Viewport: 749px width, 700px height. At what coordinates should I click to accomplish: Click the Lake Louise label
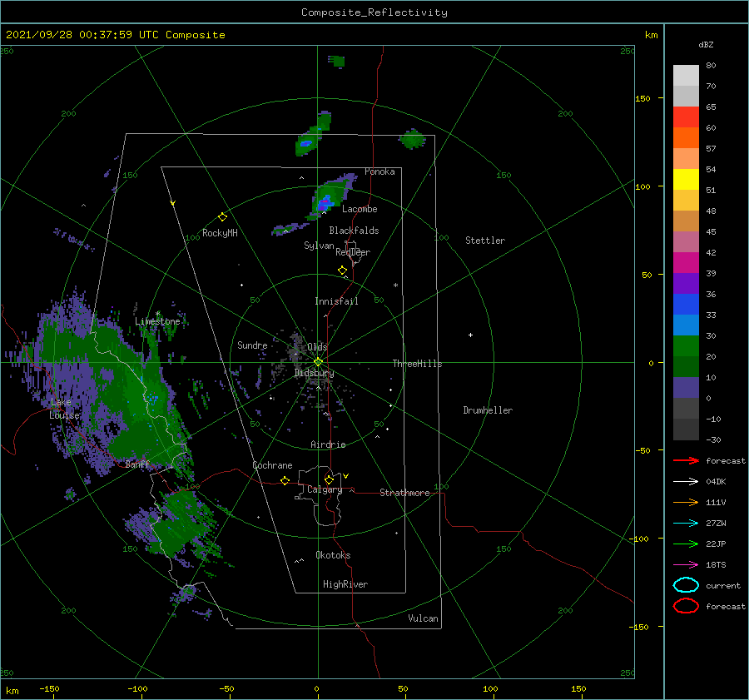click(x=64, y=409)
